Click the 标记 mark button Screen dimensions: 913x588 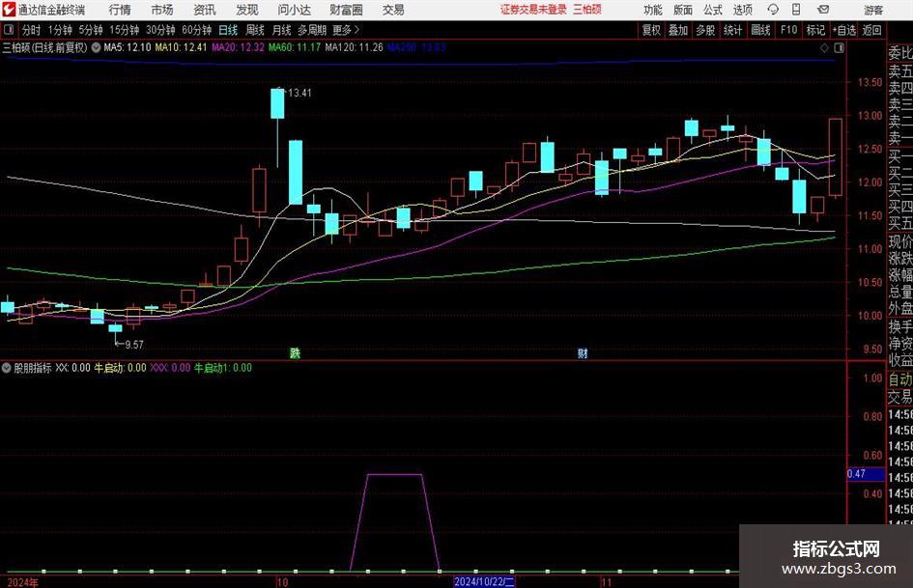(x=815, y=30)
